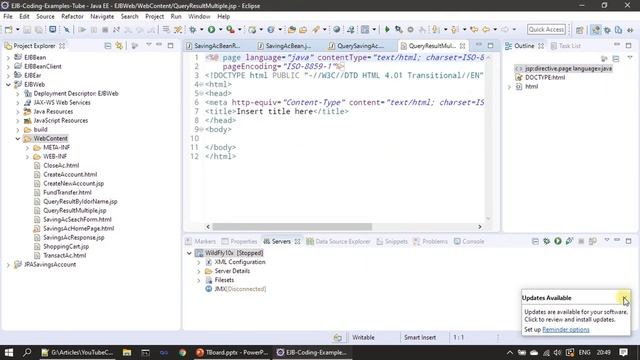Open the File menu
Viewport: 640px width, 360px height.
8,16
